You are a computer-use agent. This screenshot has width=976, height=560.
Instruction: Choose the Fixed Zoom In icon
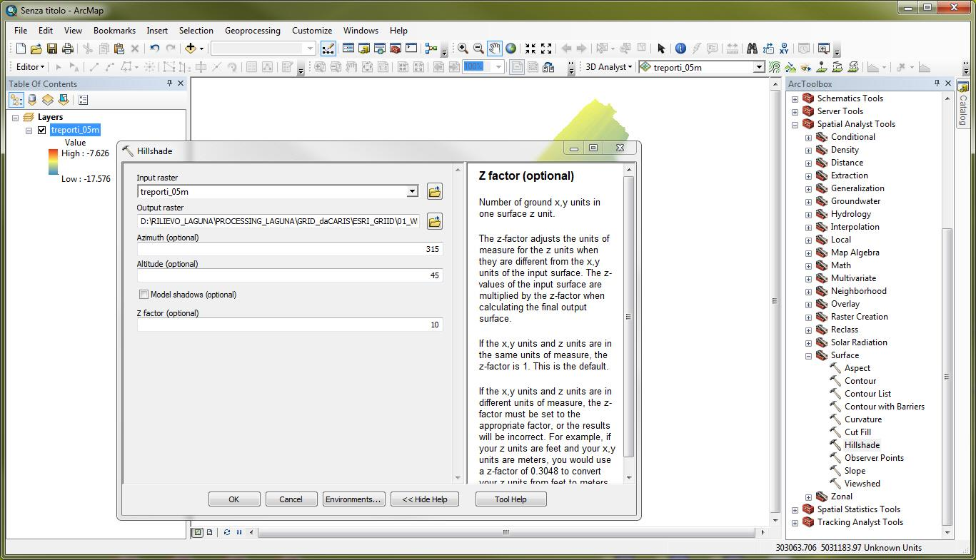click(x=530, y=49)
